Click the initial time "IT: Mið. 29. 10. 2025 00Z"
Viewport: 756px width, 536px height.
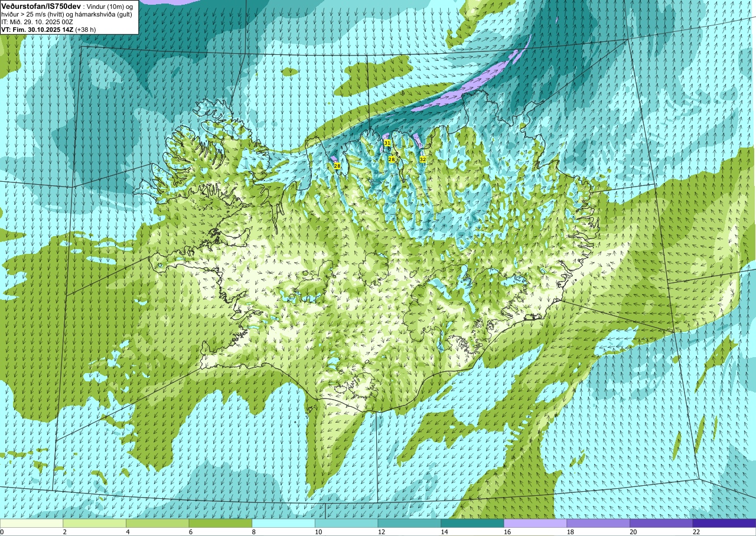(x=37, y=22)
